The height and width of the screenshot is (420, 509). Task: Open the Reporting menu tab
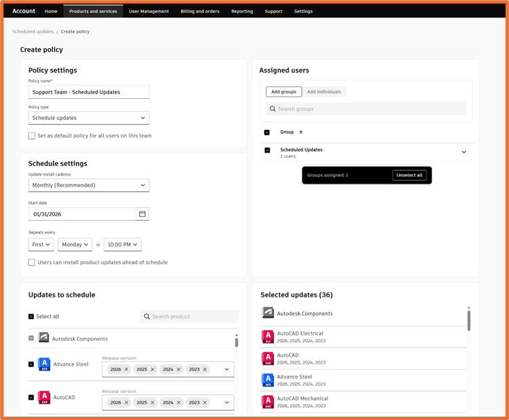coord(242,11)
